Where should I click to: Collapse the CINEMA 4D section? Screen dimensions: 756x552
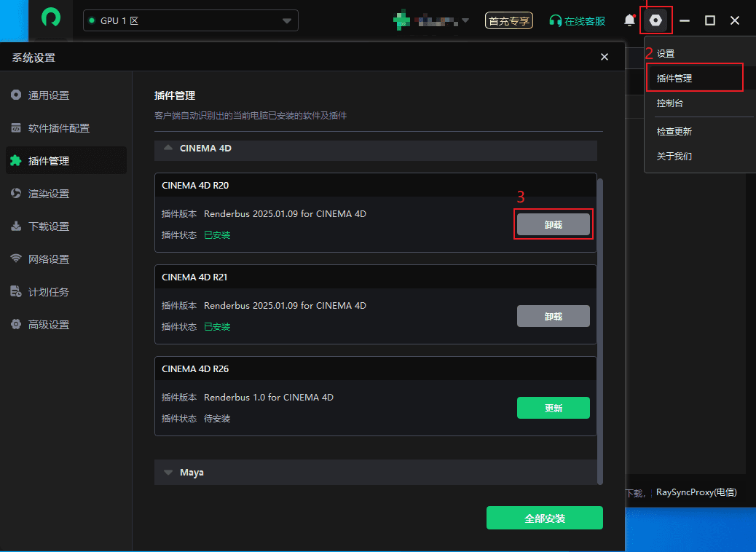coord(168,148)
